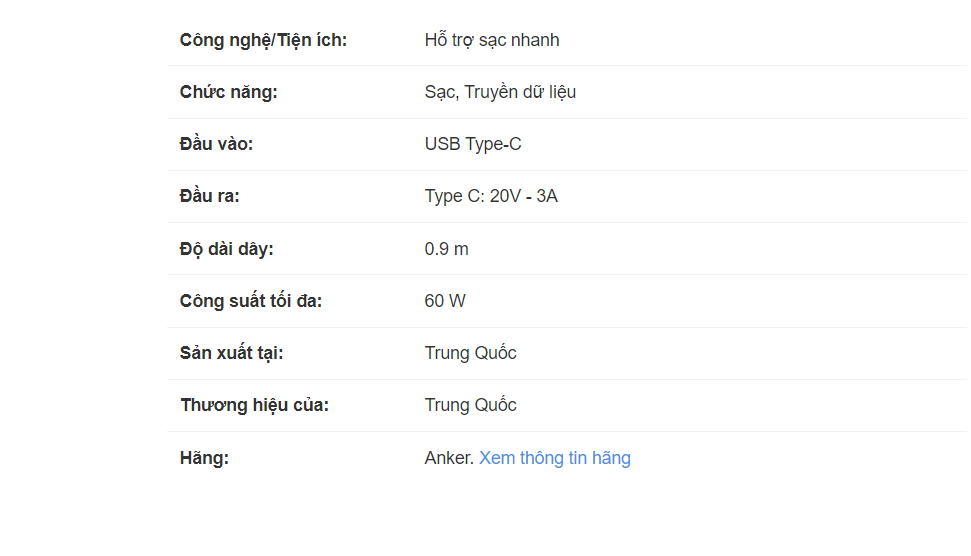Click the Đầu vào label
Image resolution: width=971 pixels, height=556 pixels.
click(x=216, y=144)
